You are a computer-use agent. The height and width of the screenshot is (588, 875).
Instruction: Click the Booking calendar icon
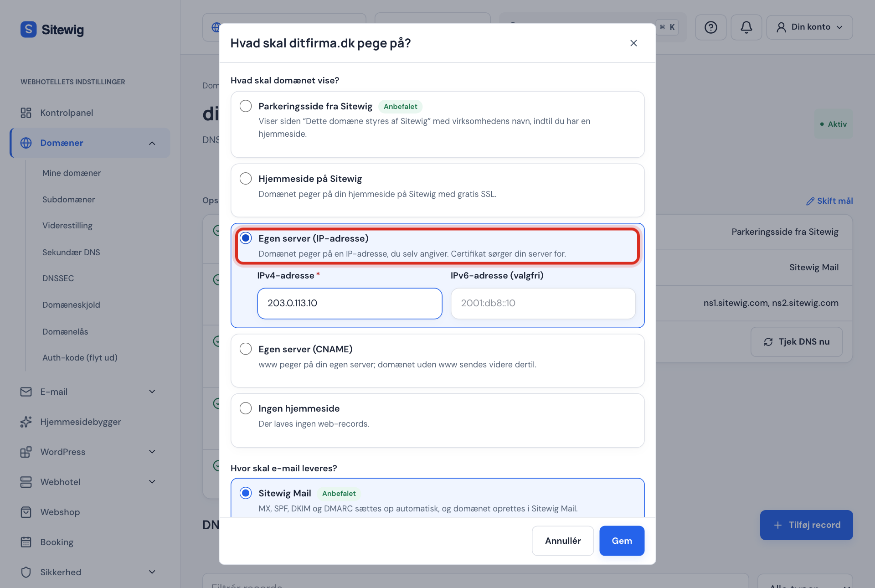tap(26, 542)
